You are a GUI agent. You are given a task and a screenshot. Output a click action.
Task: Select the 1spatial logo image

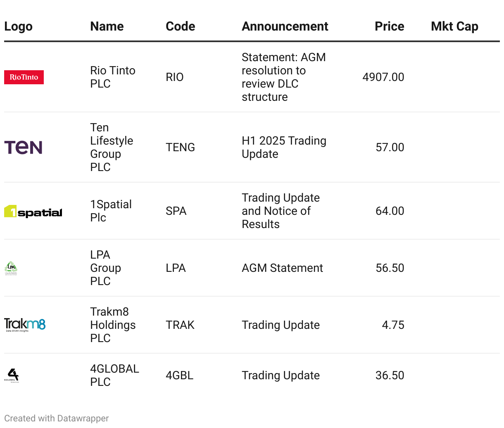coord(33,211)
